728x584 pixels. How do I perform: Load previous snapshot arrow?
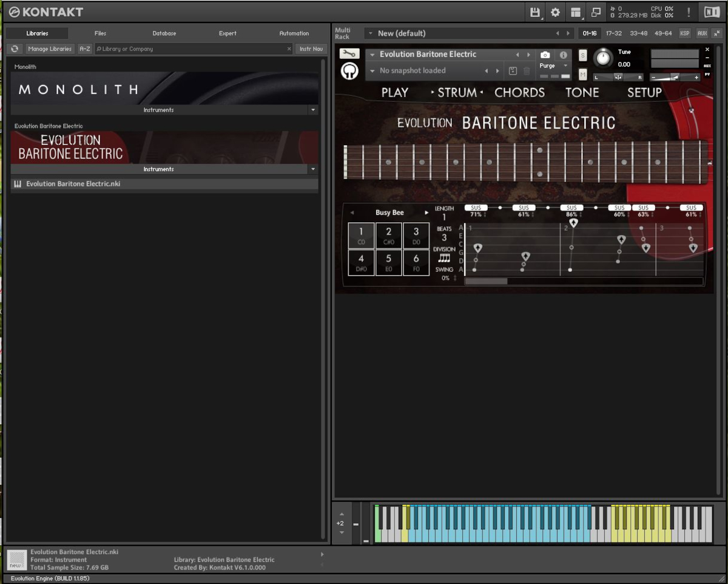click(486, 71)
